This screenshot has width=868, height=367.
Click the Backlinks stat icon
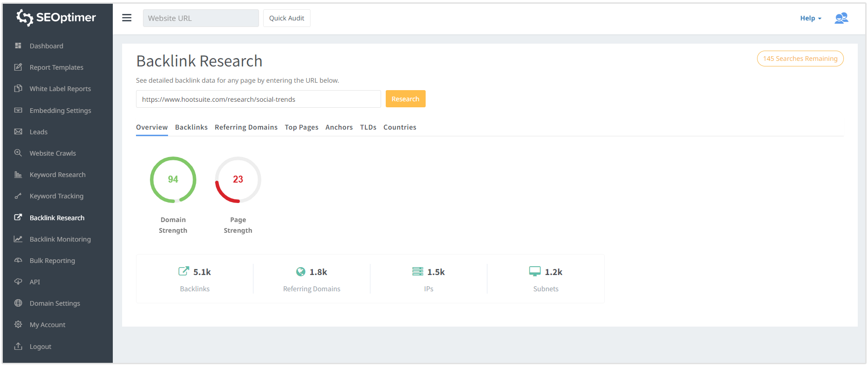[x=184, y=271]
